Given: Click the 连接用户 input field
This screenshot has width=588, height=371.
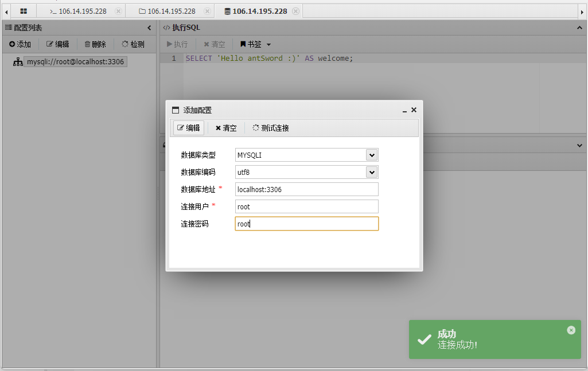Looking at the screenshot, I should [x=307, y=206].
